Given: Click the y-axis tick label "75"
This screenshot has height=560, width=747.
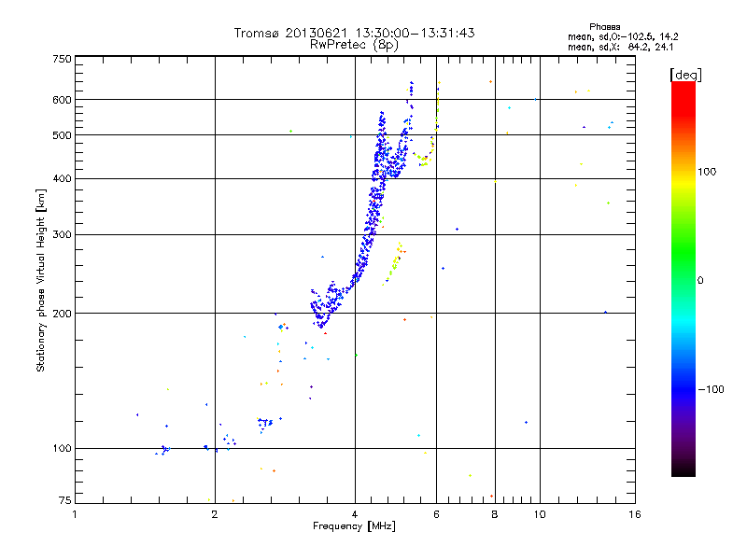Looking at the screenshot, I should click(65, 500).
